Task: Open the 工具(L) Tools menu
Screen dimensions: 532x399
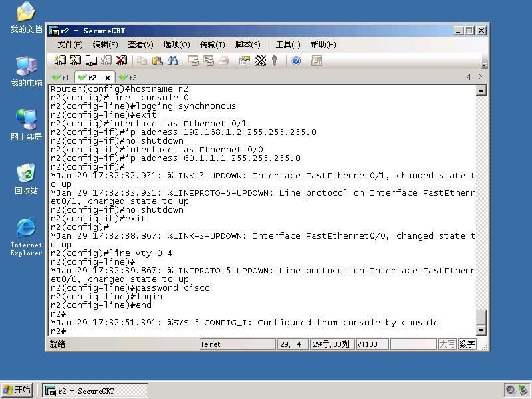Action: (288, 45)
